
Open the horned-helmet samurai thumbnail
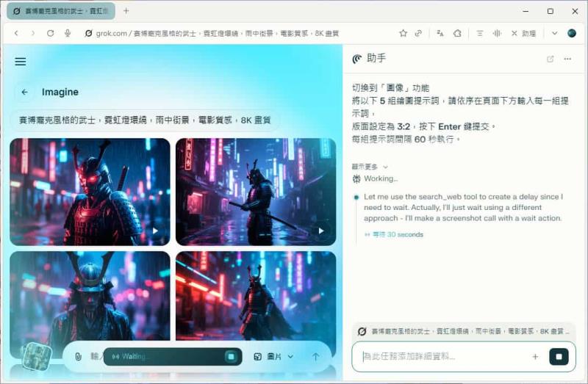[90, 296]
